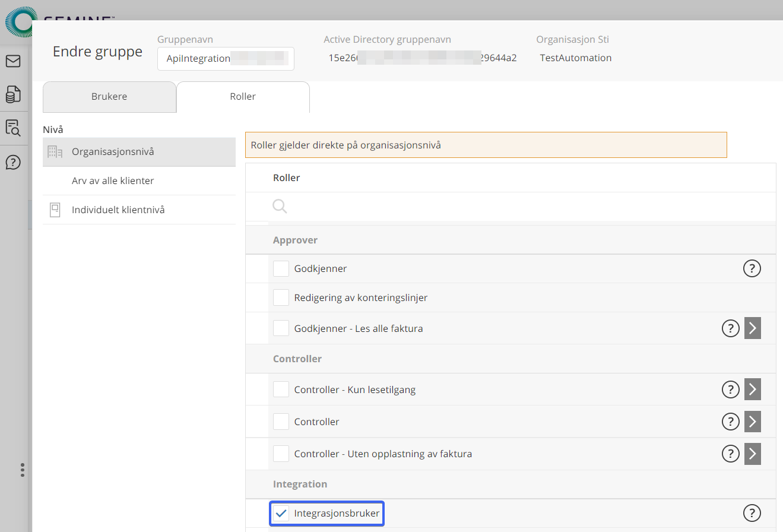Enable the Godkjenner checkbox
This screenshot has height=532, width=783.
(281, 269)
